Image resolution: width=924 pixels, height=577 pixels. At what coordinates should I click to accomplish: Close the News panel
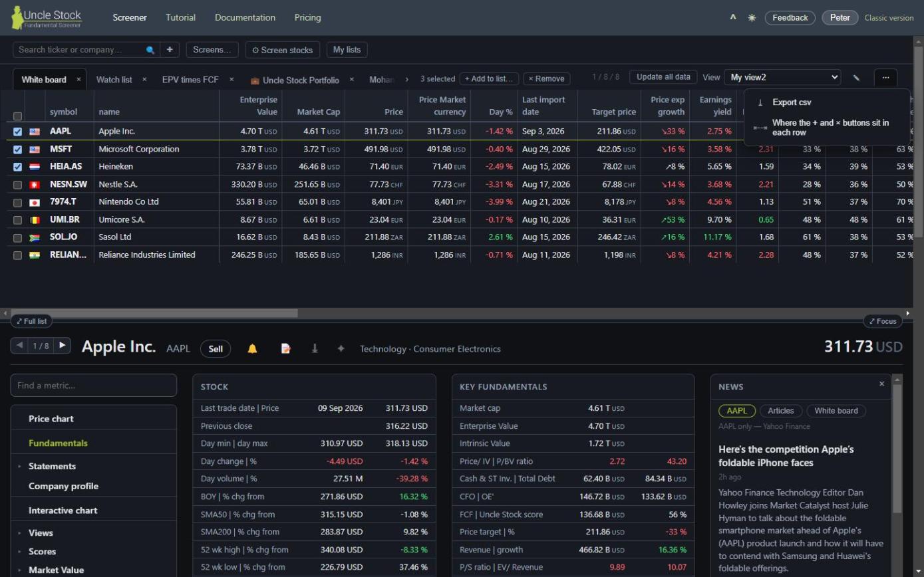coord(882,384)
